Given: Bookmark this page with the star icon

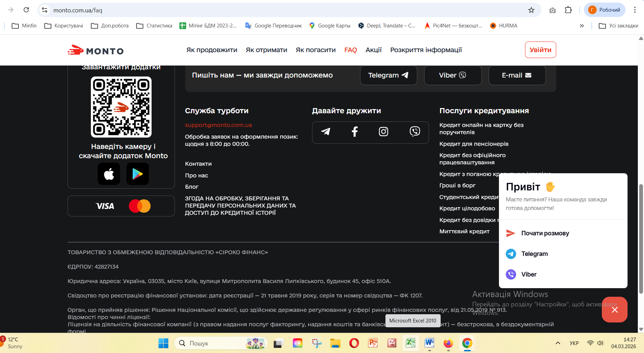Looking at the screenshot, I should (531, 10).
